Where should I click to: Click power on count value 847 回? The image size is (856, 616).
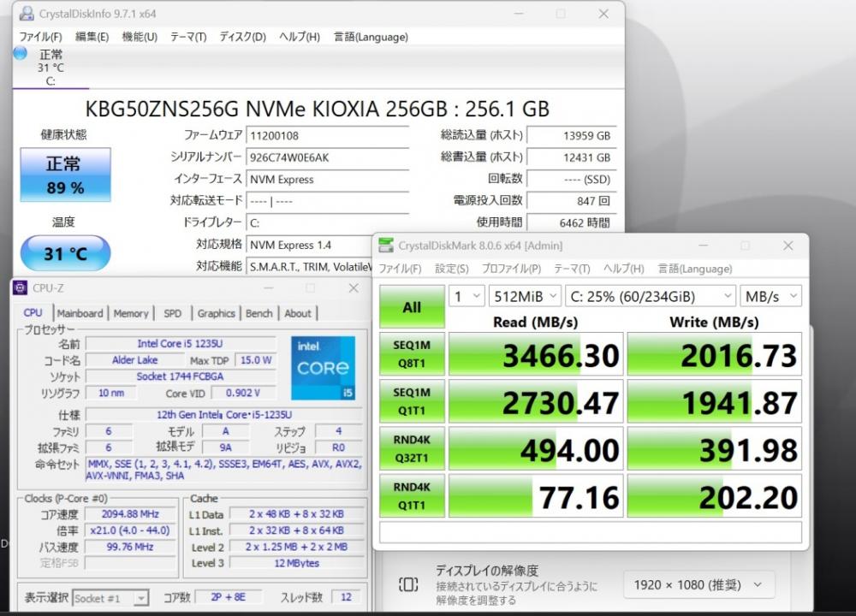572,201
